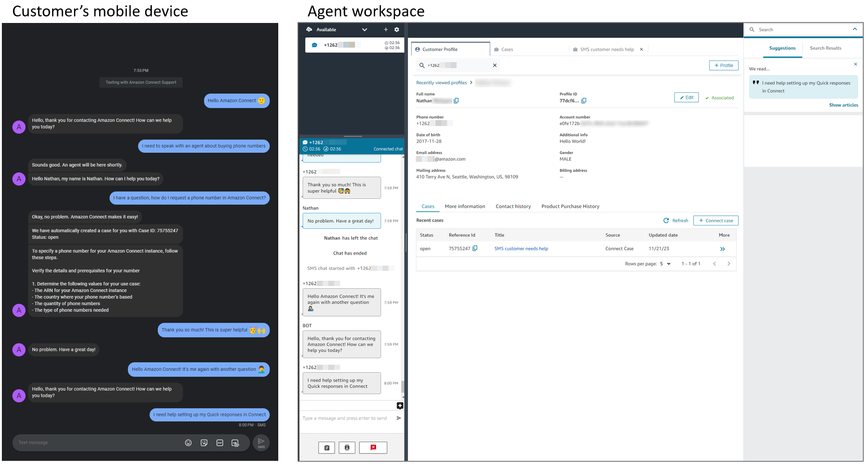Viewport: 868px width, 466px height.
Task: Open the Show articles link
Action: (x=844, y=105)
